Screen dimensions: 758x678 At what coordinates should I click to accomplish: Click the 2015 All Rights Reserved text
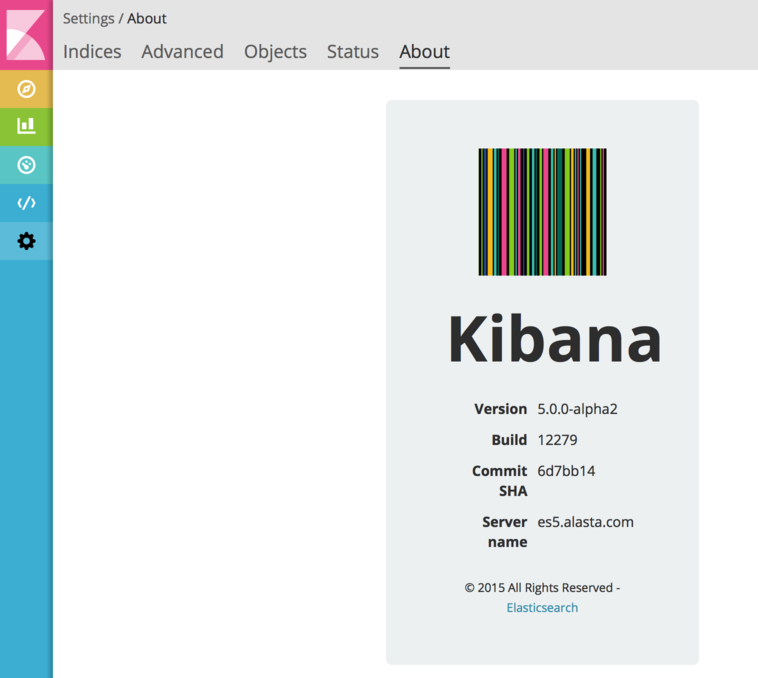tap(542, 588)
